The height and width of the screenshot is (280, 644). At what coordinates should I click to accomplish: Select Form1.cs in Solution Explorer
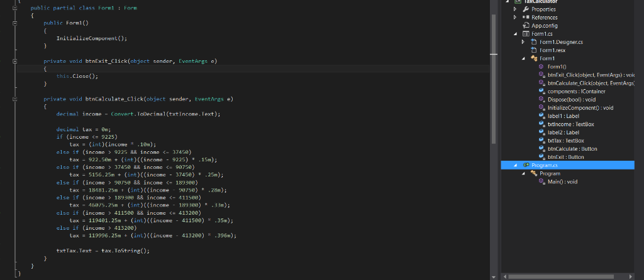[542, 34]
